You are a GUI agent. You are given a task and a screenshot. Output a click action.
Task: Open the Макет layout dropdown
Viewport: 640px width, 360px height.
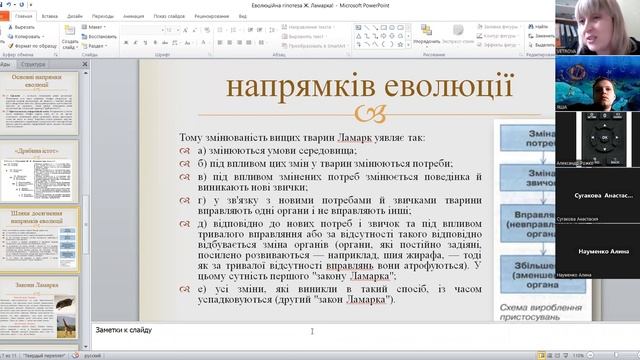(x=94, y=27)
